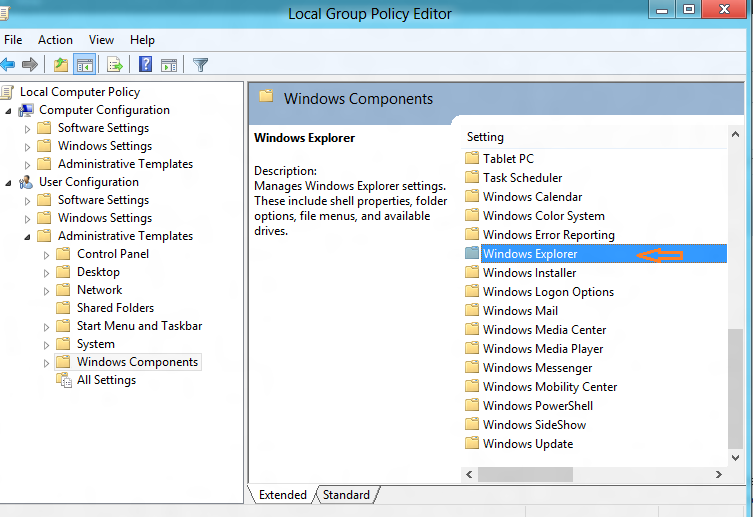Select Windows Mail in the list
This screenshot has width=753, height=517.
coord(520,311)
